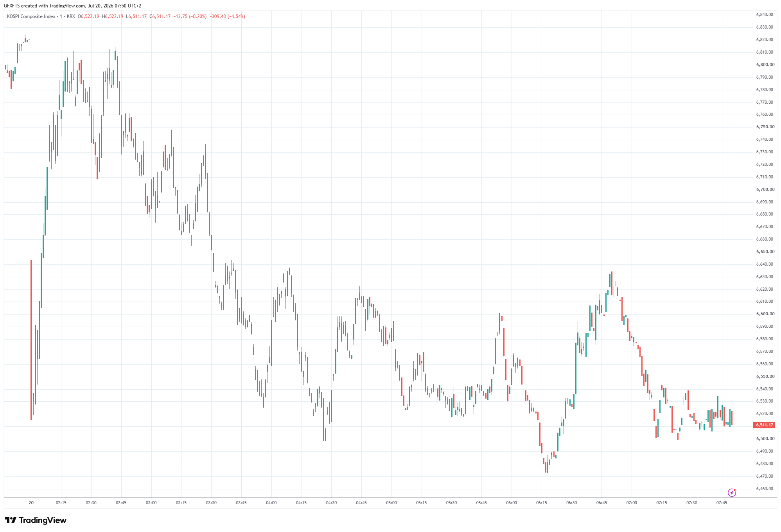Click the 04:30 time axis label
The image size is (781, 532).
tap(331, 503)
